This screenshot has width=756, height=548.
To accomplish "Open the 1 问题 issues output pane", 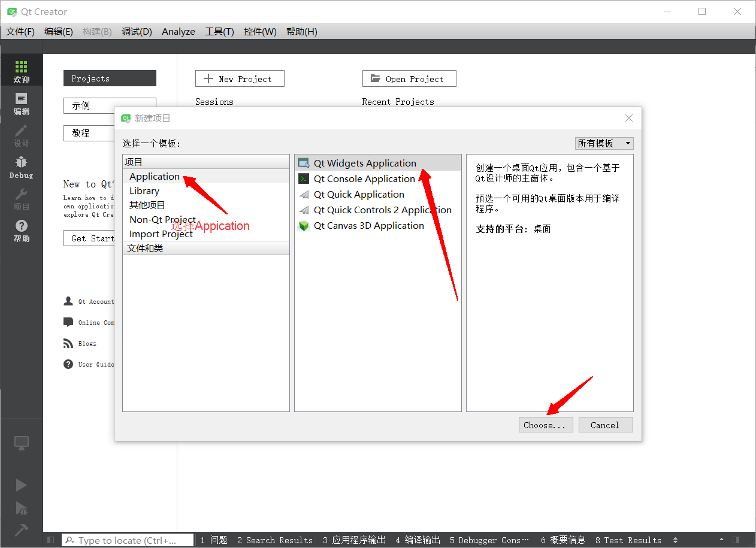I will tap(214, 540).
